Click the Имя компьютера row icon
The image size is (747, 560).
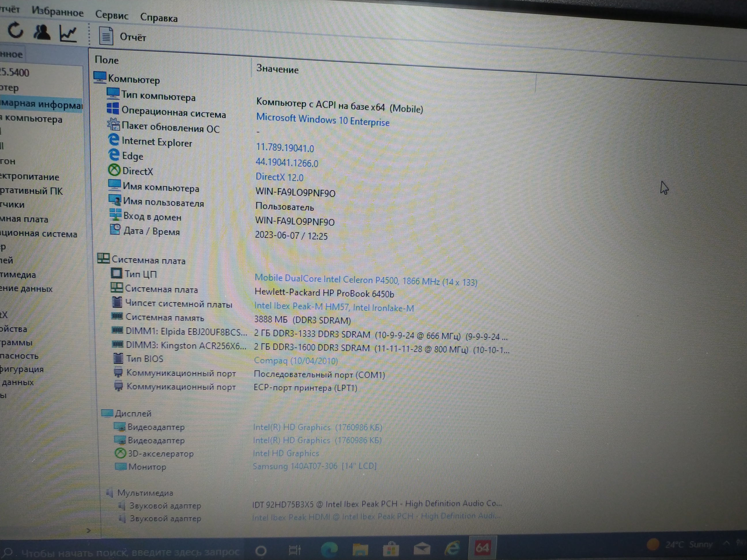[114, 185]
